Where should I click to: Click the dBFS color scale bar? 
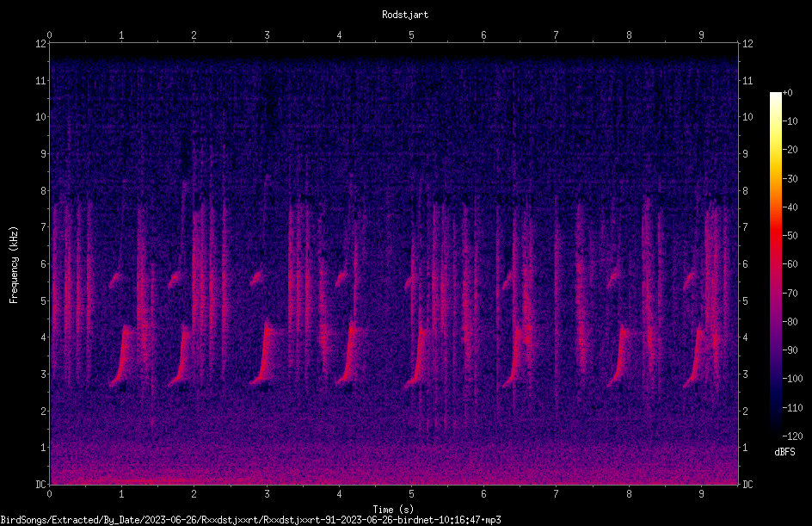click(775, 263)
